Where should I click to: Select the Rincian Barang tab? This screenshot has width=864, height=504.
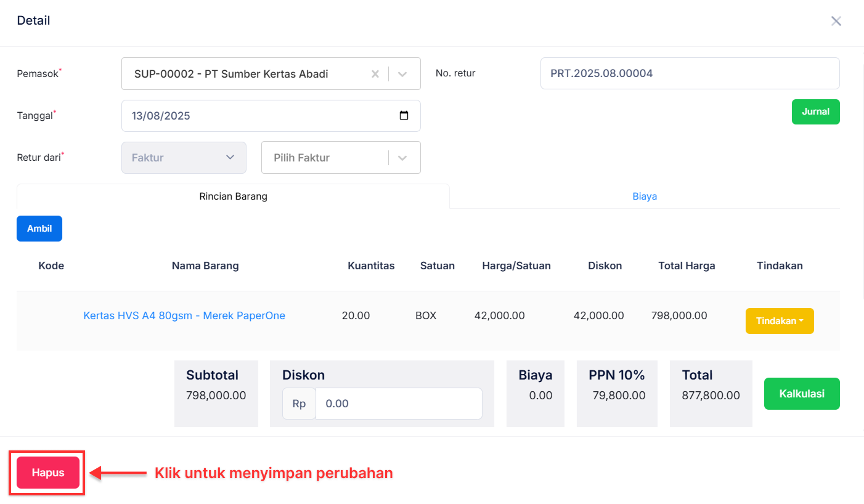point(233,196)
